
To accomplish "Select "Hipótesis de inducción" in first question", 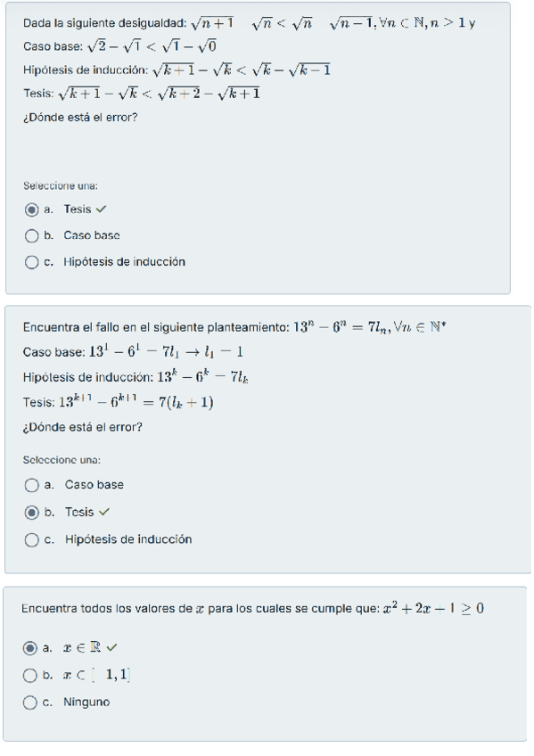I will (31, 262).
